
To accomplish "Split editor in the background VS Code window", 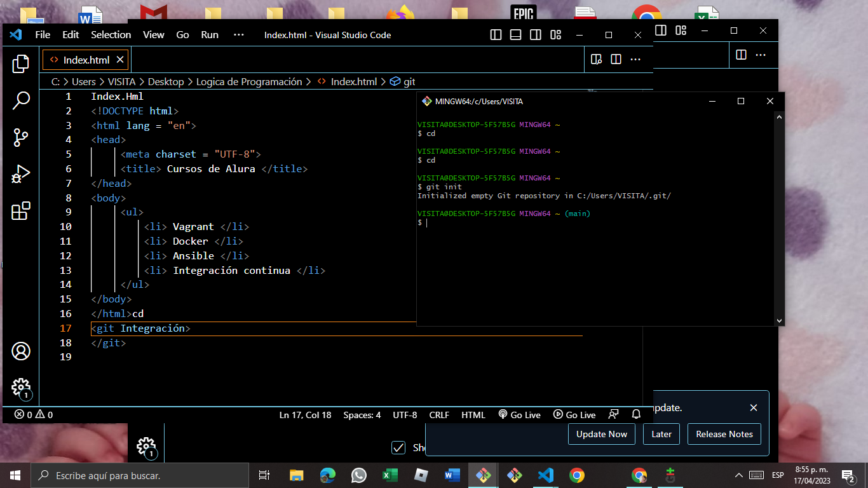I will [x=741, y=55].
